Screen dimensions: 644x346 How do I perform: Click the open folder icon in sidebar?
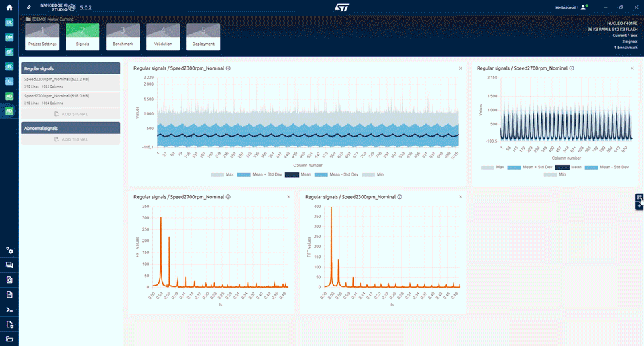tap(9, 339)
